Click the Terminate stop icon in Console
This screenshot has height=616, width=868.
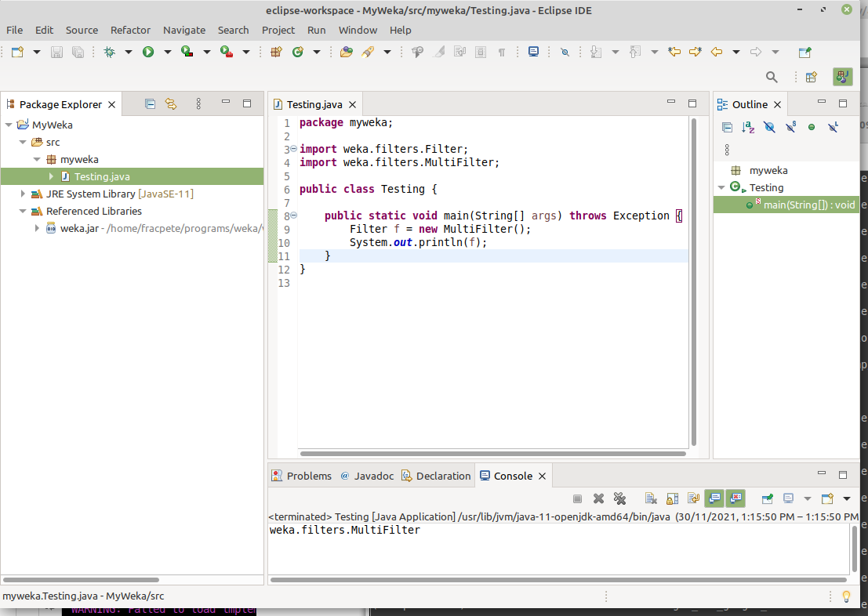(x=577, y=498)
